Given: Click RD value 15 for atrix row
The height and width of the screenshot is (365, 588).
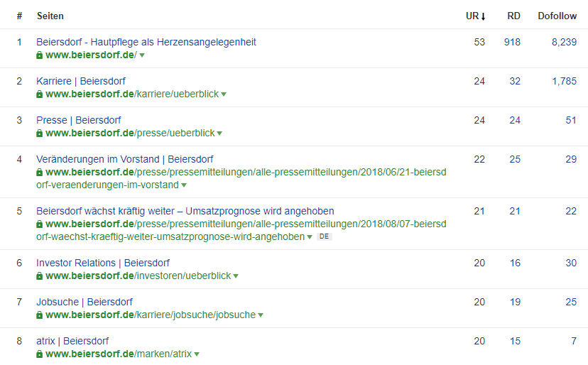Looking at the screenshot, I should click(515, 341).
